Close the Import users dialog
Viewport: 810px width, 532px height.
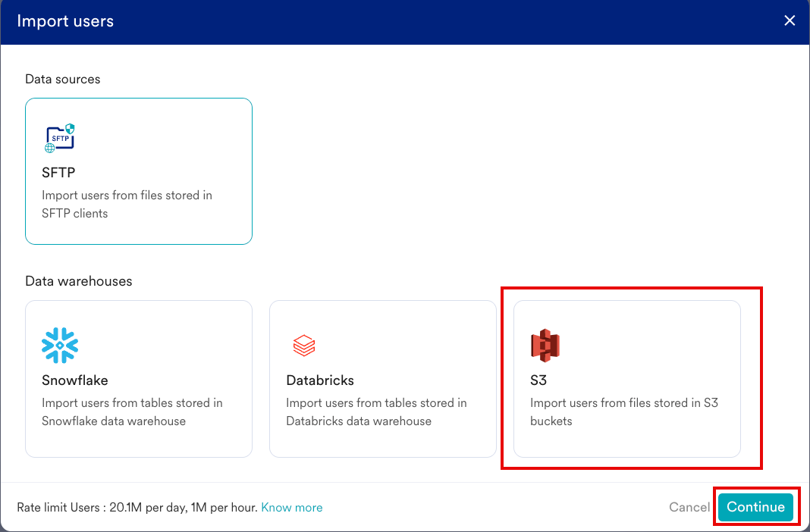[x=790, y=21]
